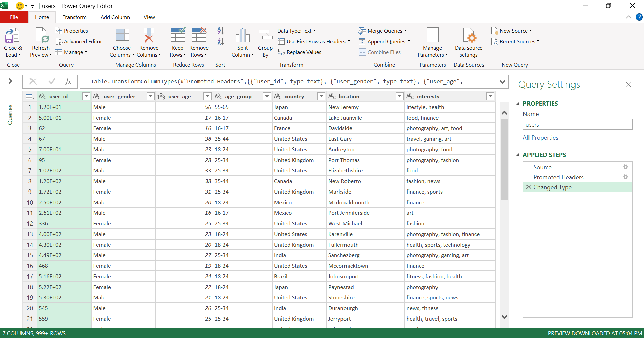
Task: Open the Source step settings gear
Action: click(x=625, y=167)
